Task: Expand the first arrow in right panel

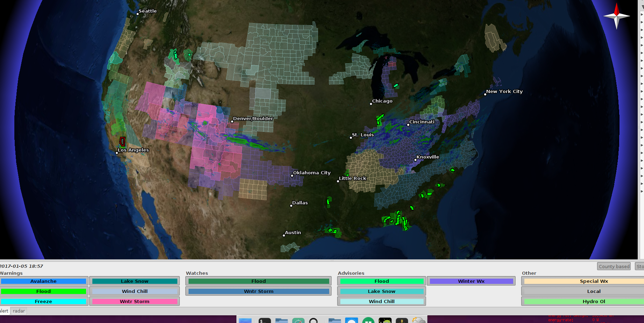Action: tap(642, 14)
